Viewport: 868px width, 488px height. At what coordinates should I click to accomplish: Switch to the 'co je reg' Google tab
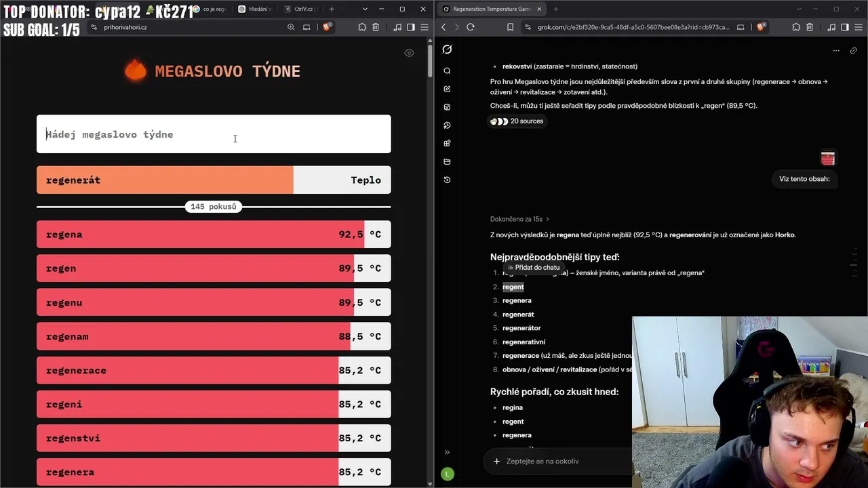tap(210, 9)
